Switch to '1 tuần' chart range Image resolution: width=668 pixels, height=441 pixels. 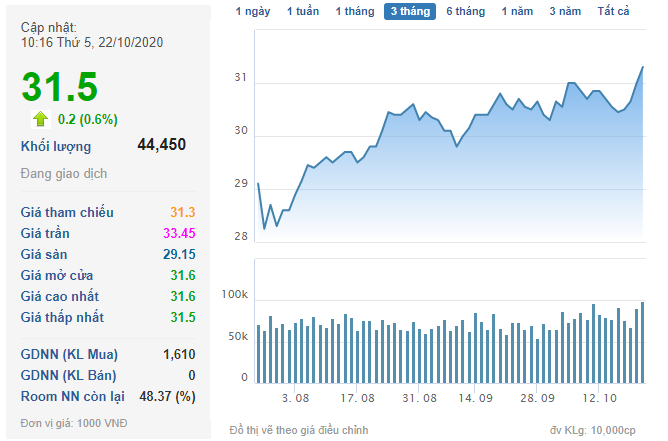tap(303, 12)
